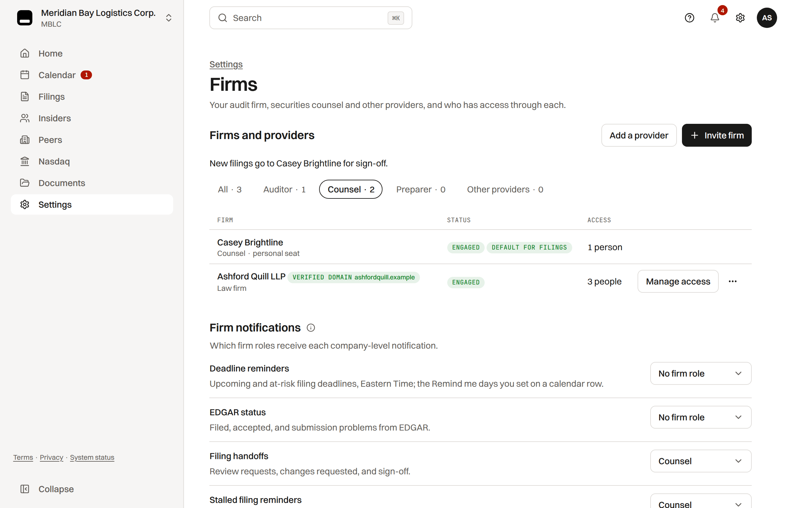This screenshot has height=508, width=812.
Task: Open EDGAR status firm role dropdown
Action: pos(701,417)
